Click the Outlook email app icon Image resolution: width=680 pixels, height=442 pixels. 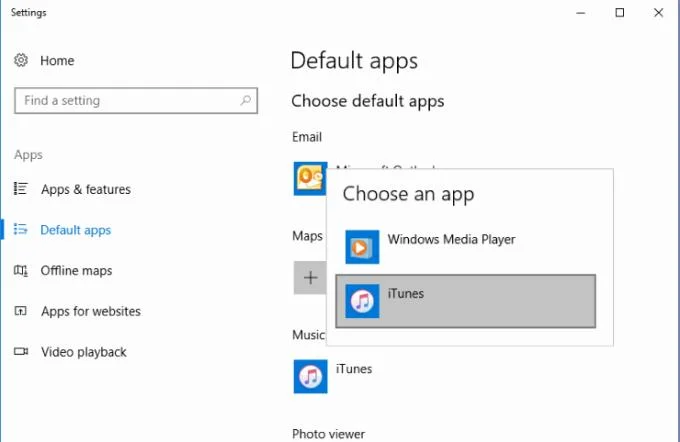pyautogui.click(x=310, y=178)
